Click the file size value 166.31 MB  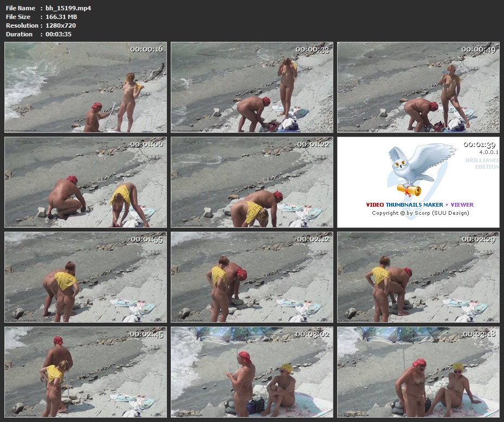pos(61,17)
